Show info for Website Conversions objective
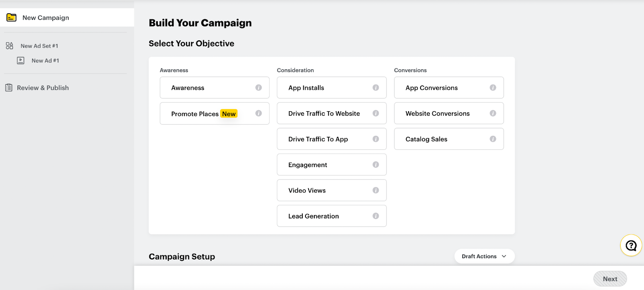Viewport: 644px width, 290px height. tap(493, 113)
